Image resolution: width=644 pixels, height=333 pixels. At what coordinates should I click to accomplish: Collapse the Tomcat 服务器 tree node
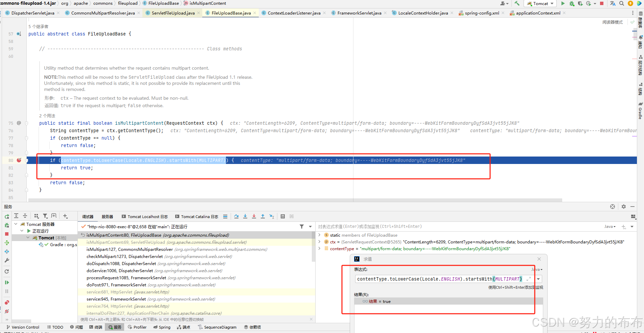click(16, 224)
